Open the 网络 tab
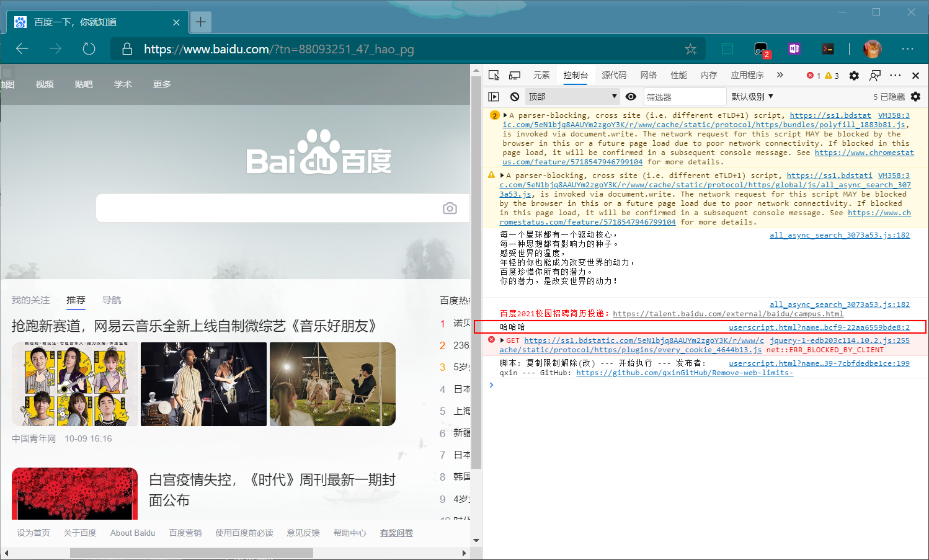The height and width of the screenshot is (560, 929). [x=649, y=75]
